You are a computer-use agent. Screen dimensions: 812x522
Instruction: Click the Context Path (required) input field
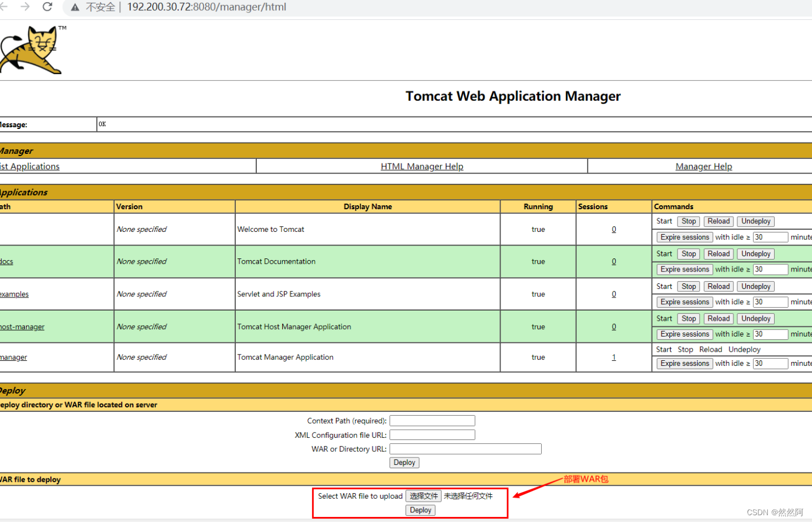click(x=432, y=421)
